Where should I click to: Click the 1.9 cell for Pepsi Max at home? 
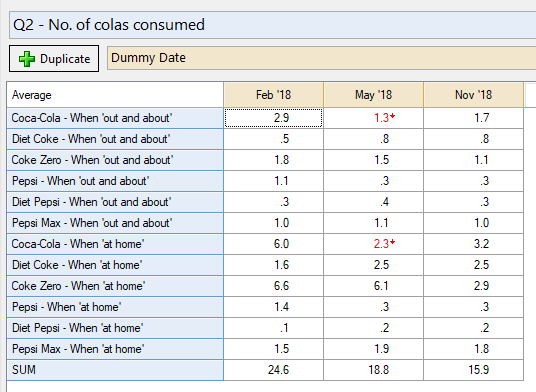(x=373, y=349)
